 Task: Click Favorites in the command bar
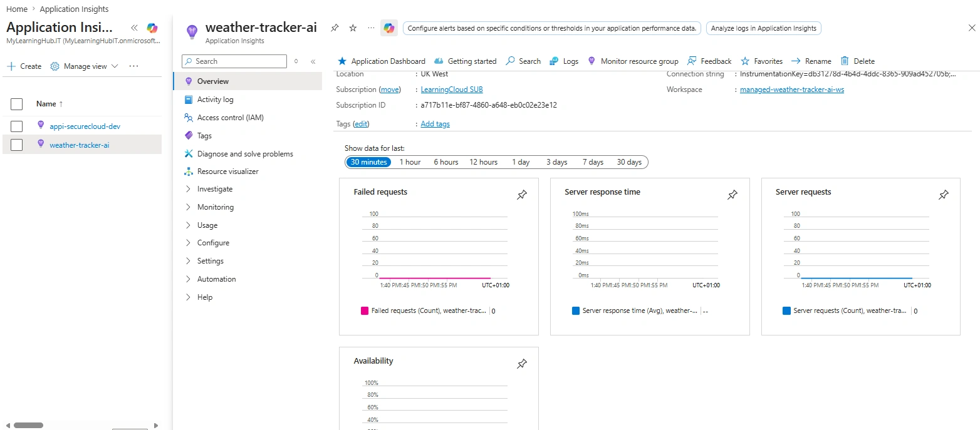pyautogui.click(x=761, y=61)
